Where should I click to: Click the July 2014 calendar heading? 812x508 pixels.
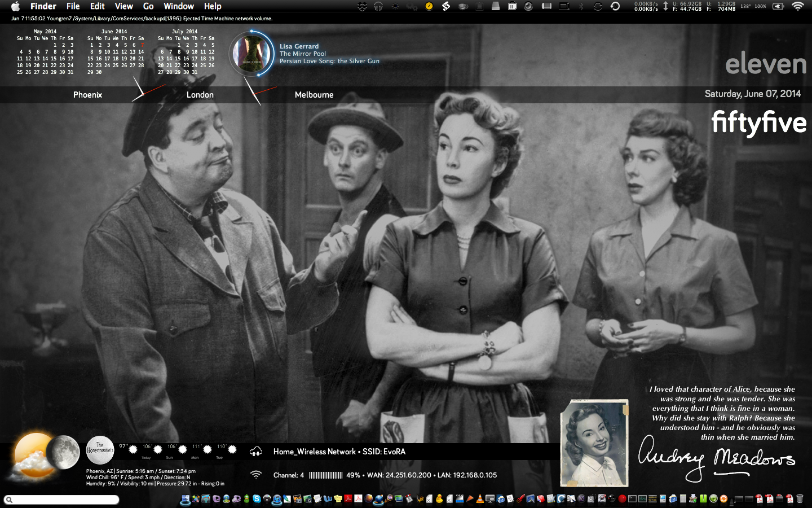[x=185, y=32]
